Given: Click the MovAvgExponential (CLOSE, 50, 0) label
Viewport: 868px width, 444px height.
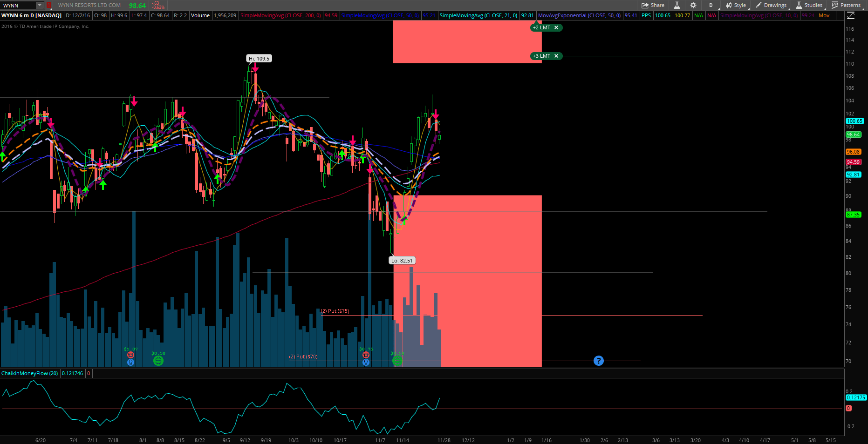Looking at the screenshot, I should (580, 15).
